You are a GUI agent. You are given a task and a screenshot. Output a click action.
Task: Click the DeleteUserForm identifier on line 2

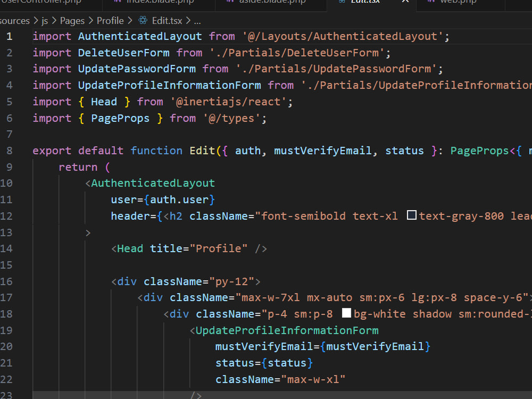click(123, 53)
